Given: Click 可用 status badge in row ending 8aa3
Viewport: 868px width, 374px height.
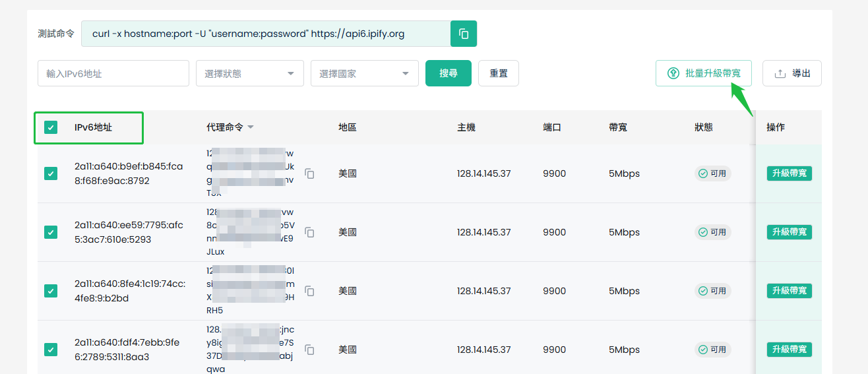Looking at the screenshot, I should tap(712, 350).
